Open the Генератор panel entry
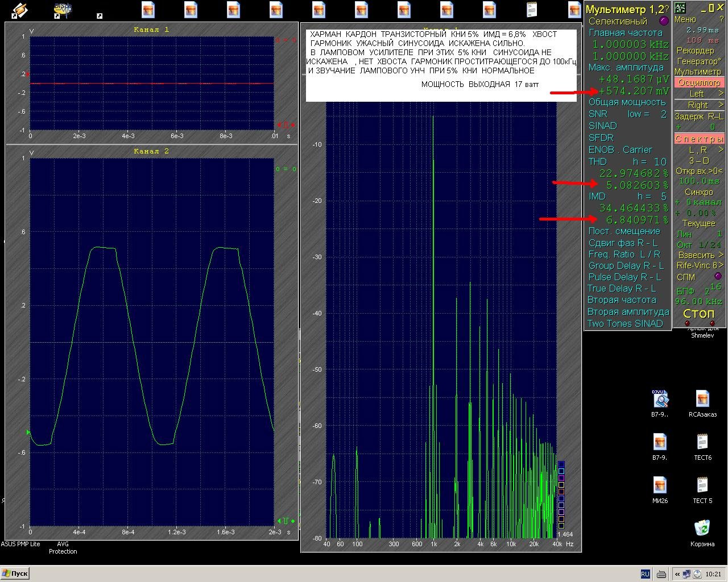The image size is (728, 582). [698, 61]
